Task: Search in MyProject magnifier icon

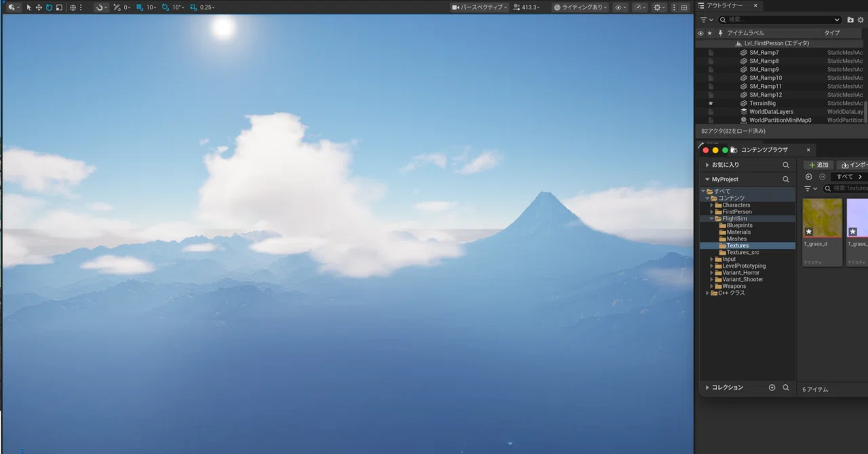Action: (x=786, y=179)
